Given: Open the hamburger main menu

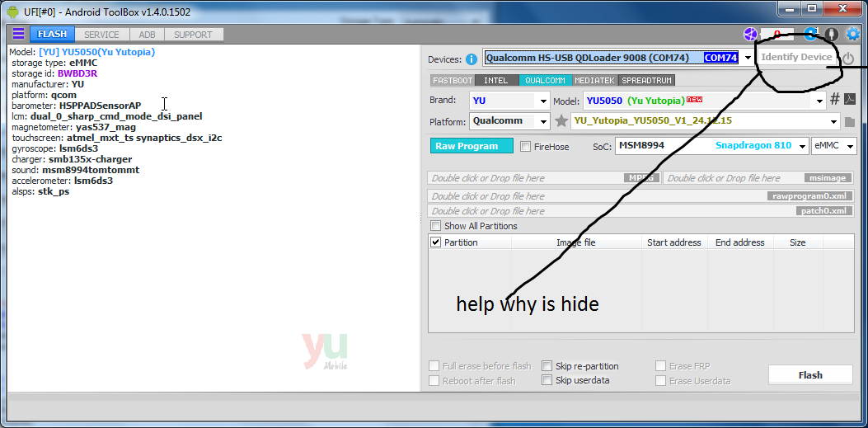Looking at the screenshot, I should 18,34.
